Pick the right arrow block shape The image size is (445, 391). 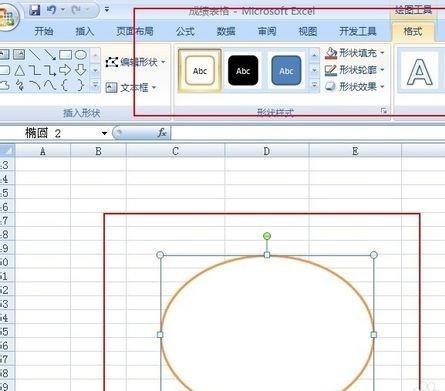click(x=65, y=70)
